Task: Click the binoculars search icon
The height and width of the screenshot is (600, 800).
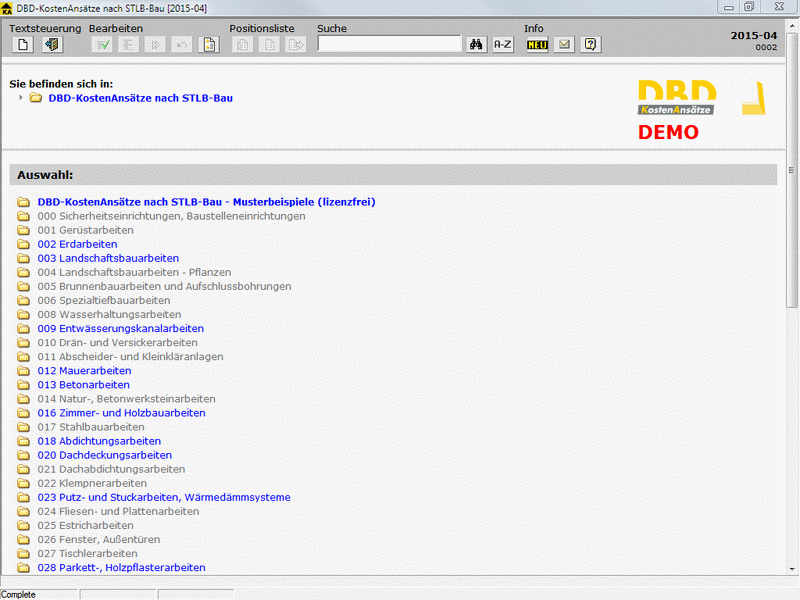Action: tap(476, 45)
